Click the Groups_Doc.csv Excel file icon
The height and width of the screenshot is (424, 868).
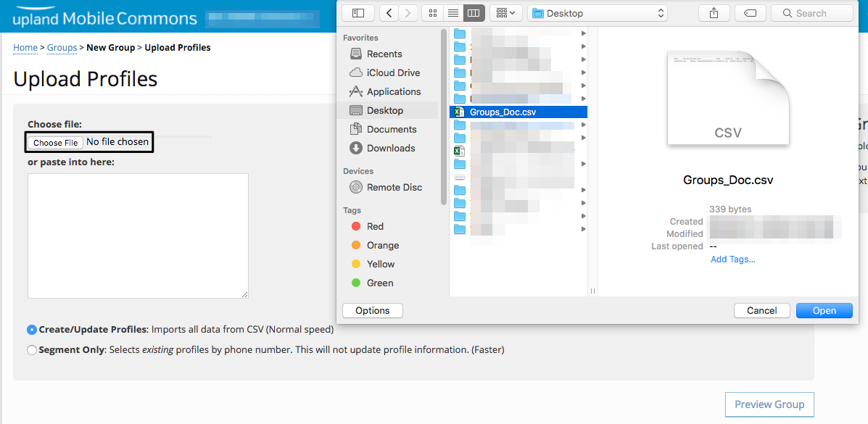pyautogui.click(x=459, y=112)
